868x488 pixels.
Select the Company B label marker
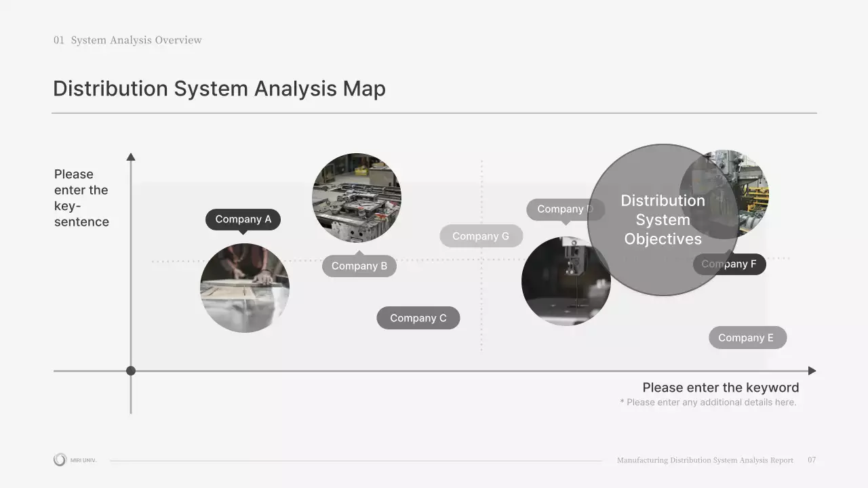tap(359, 266)
